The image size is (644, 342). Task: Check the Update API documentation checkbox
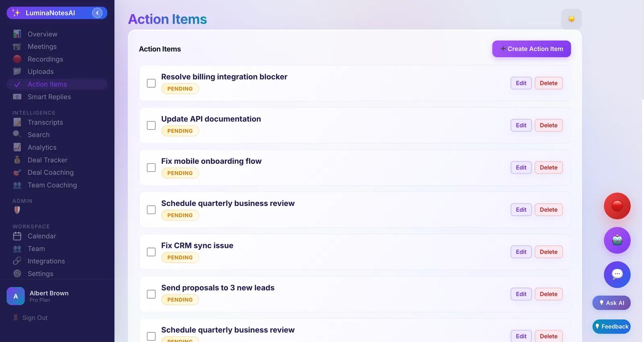pyautogui.click(x=151, y=126)
